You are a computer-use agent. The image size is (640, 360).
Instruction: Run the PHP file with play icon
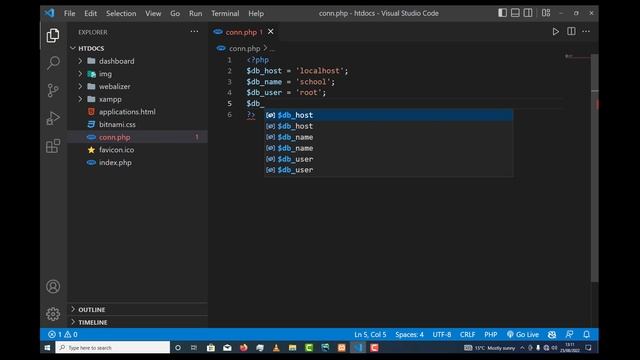point(556,31)
